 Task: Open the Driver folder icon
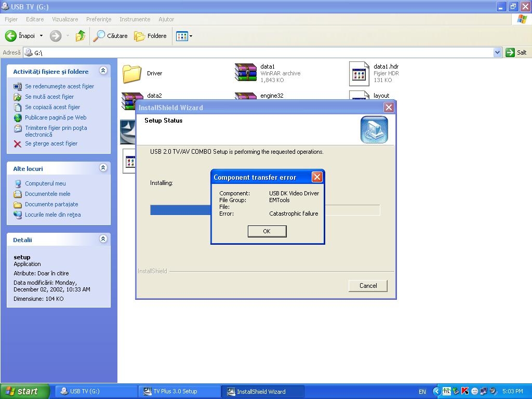pyautogui.click(x=132, y=73)
